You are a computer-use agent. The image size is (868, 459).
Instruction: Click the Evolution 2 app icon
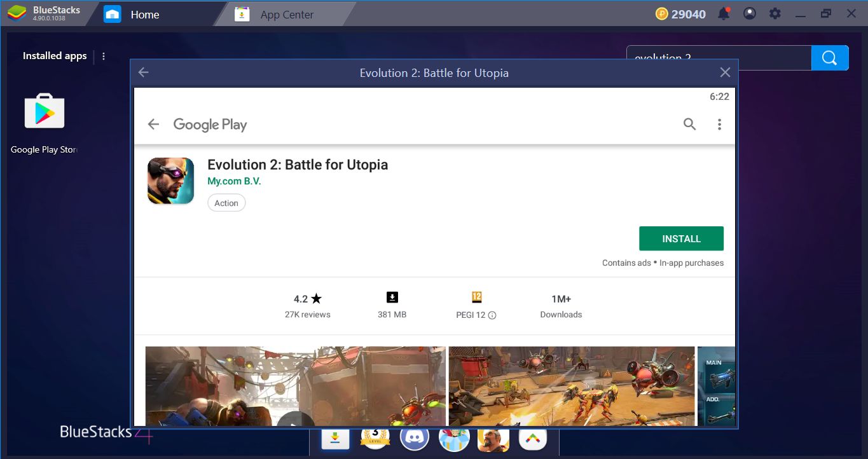[x=170, y=181]
